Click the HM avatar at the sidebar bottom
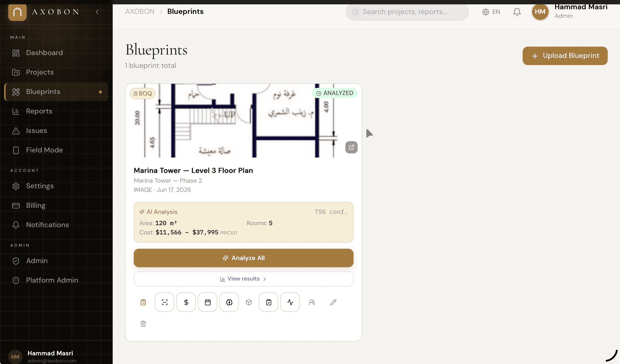 15,357
